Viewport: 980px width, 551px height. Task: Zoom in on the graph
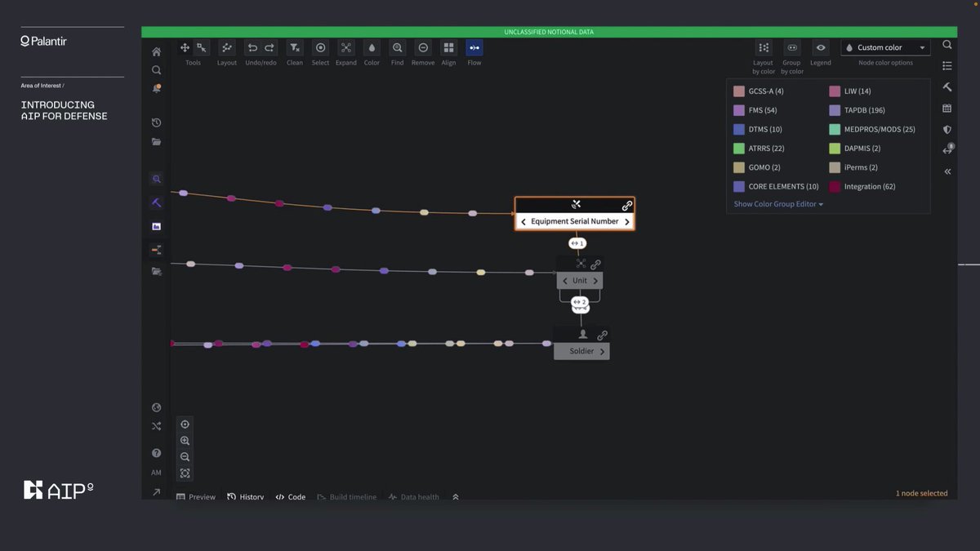pos(185,441)
